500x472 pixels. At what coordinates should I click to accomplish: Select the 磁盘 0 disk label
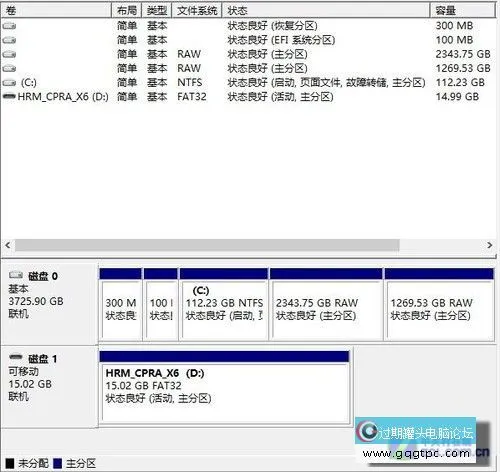(x=43, y=276)
